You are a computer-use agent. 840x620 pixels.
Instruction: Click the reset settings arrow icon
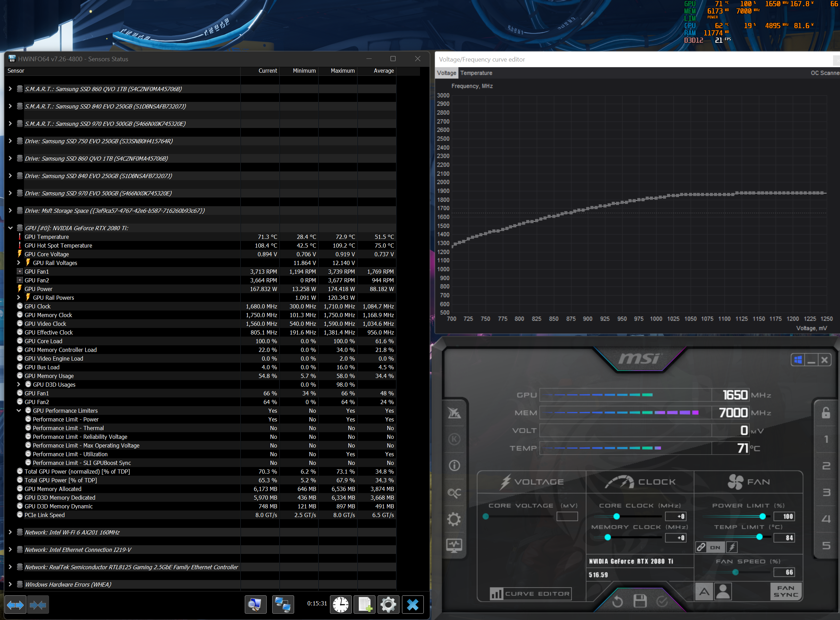[617, 602]
